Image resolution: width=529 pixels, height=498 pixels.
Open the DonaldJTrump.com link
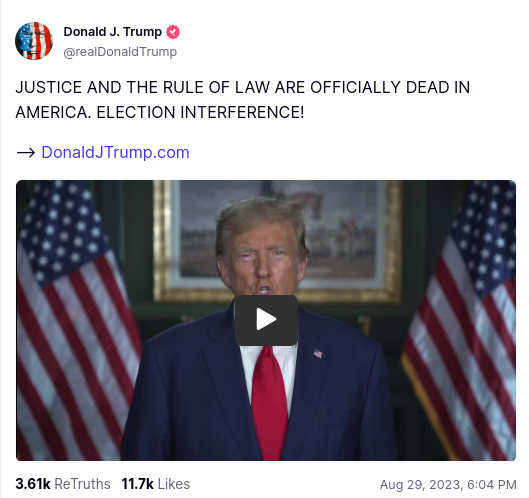point(115,152)
